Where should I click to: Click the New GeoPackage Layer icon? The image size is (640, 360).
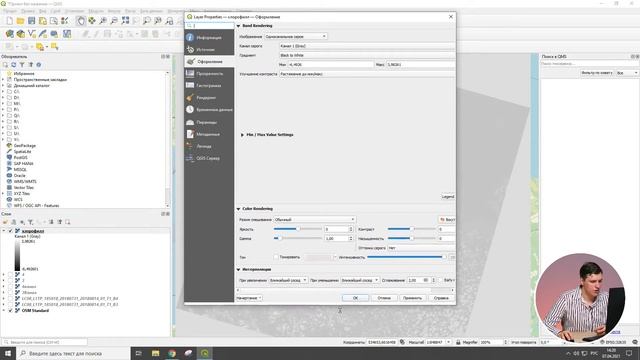[20, 34]
